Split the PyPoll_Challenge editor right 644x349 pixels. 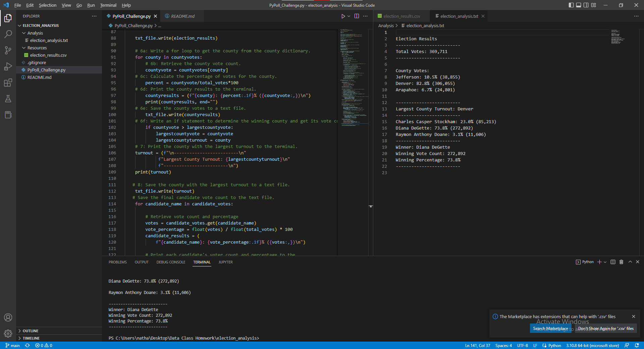(x=357, y=16)
